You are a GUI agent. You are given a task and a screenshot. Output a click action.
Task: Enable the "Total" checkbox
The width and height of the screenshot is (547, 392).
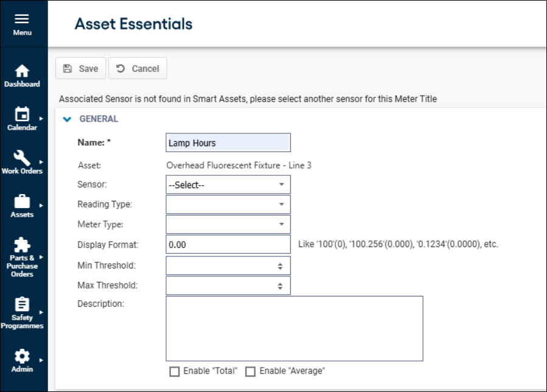(x=175, y=371)
